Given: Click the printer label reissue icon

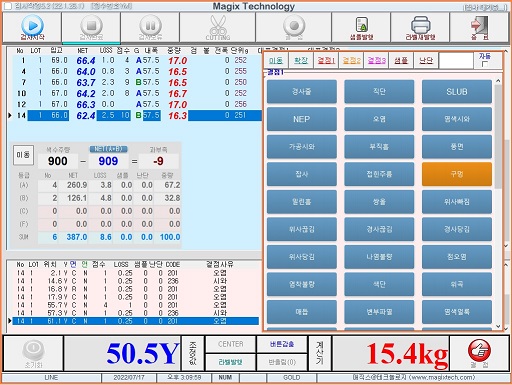Looking at the screenshot, I should 420,24.
